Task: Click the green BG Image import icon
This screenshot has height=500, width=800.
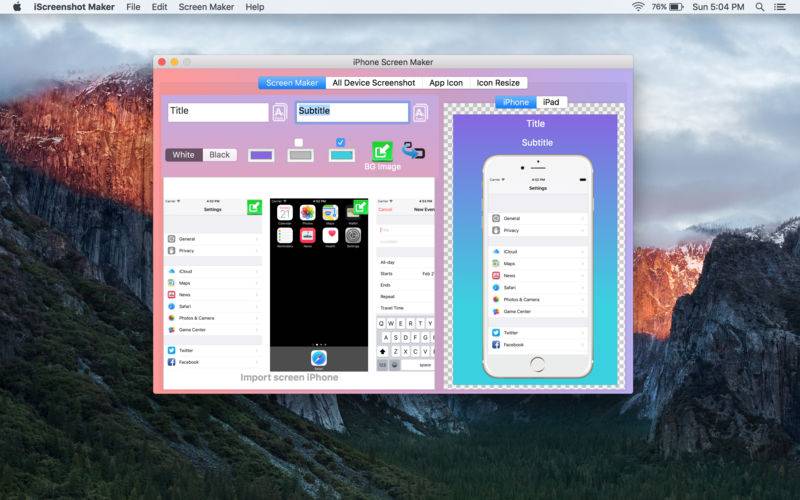Action: coord(382,151)
